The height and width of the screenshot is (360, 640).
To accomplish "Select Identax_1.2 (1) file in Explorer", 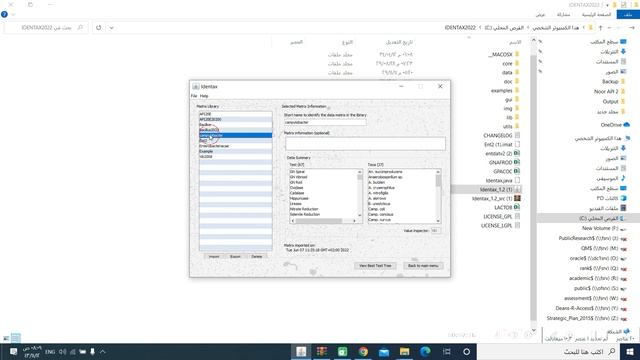I will [x=500, y=189].
